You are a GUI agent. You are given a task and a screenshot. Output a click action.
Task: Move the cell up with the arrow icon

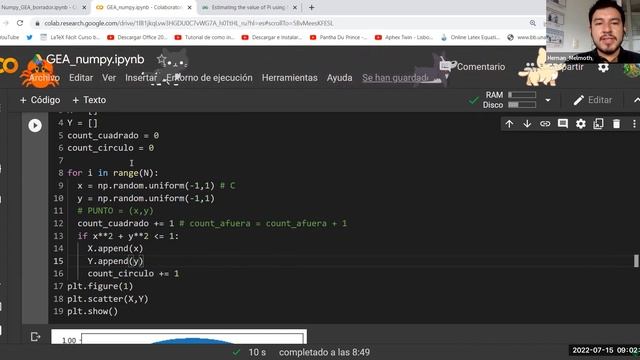pyautogui.click(x=509, y=124)
